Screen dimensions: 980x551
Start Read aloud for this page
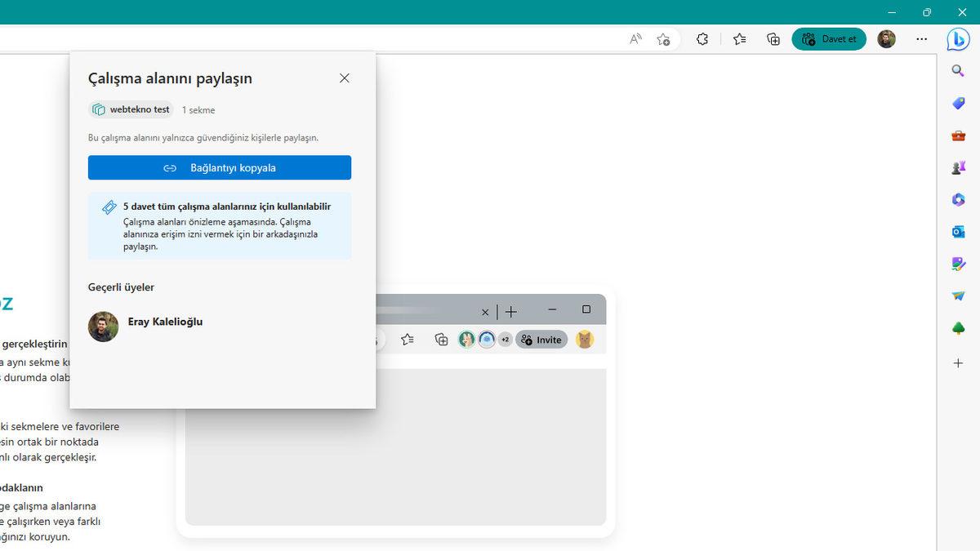point(635,38)
